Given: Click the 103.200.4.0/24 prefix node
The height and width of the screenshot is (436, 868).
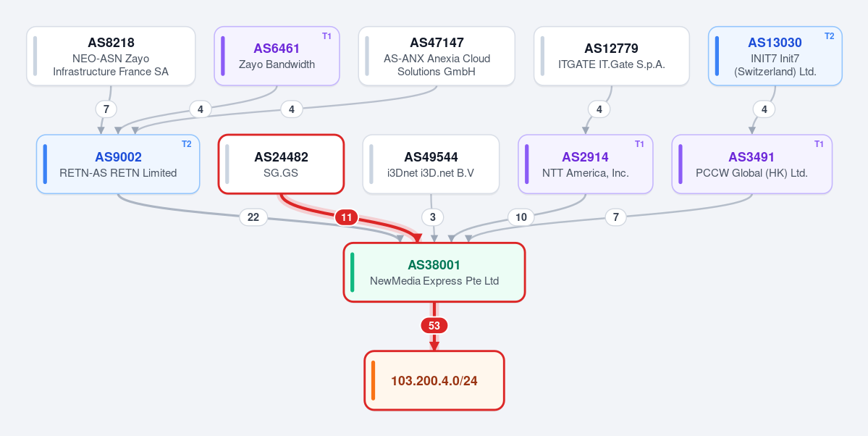Looking at the screenshot, I should 434,381.
